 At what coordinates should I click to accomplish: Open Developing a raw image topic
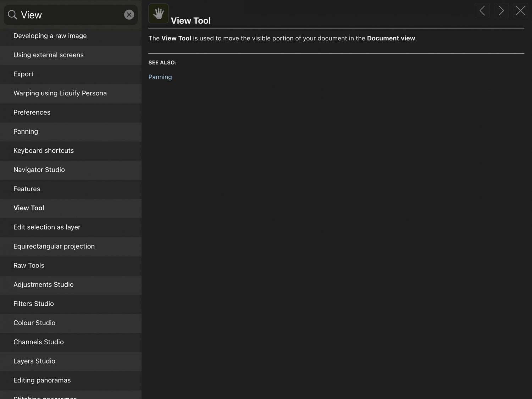pos(50,36)
